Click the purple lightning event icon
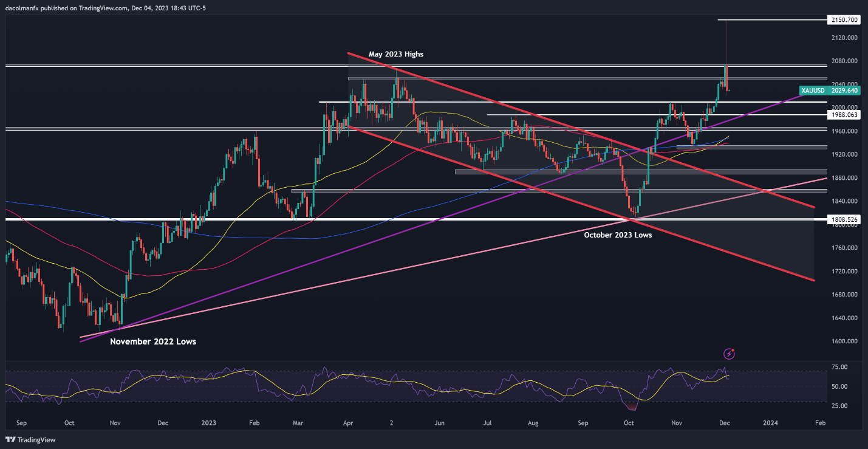This screenshot has height=449, width=868. point(730,354)
